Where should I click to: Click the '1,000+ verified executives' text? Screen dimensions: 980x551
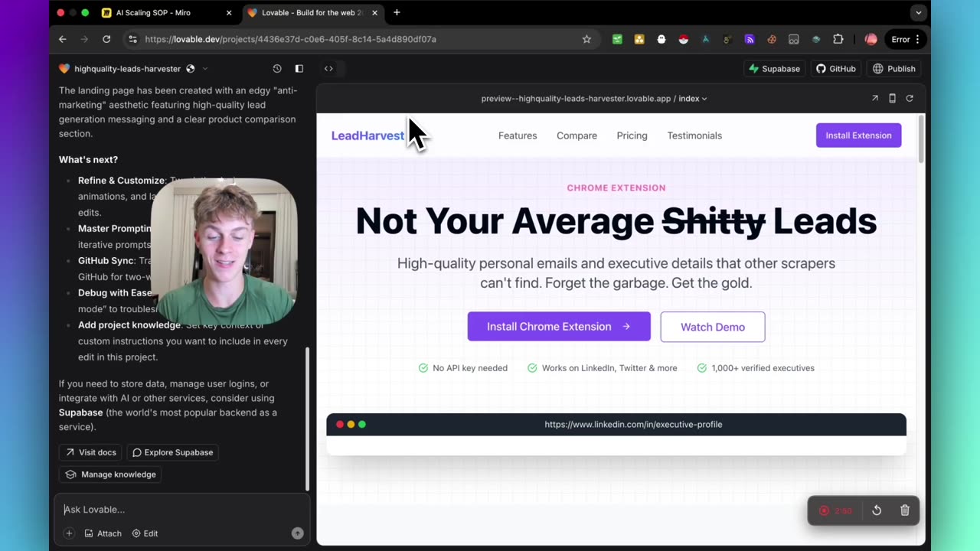pyautogui.click(x=763, y=368)
